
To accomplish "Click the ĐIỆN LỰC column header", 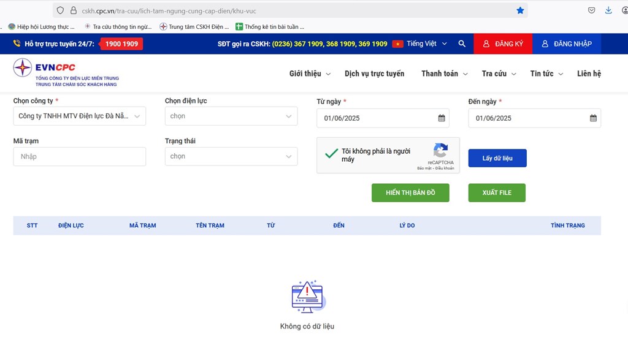I will click(x=71, y=226).
